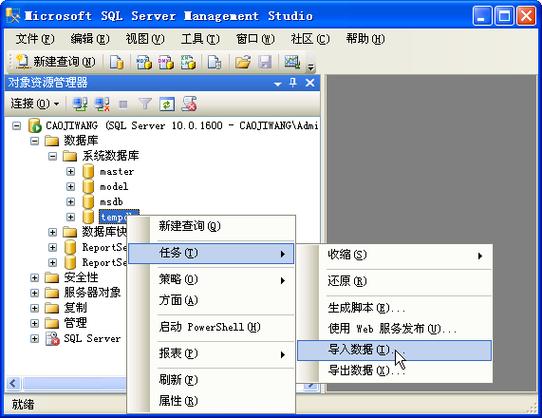The image size is (542, 418).
Task: Click the SQL Server Compact Query icon
Action: pos(214,62)
